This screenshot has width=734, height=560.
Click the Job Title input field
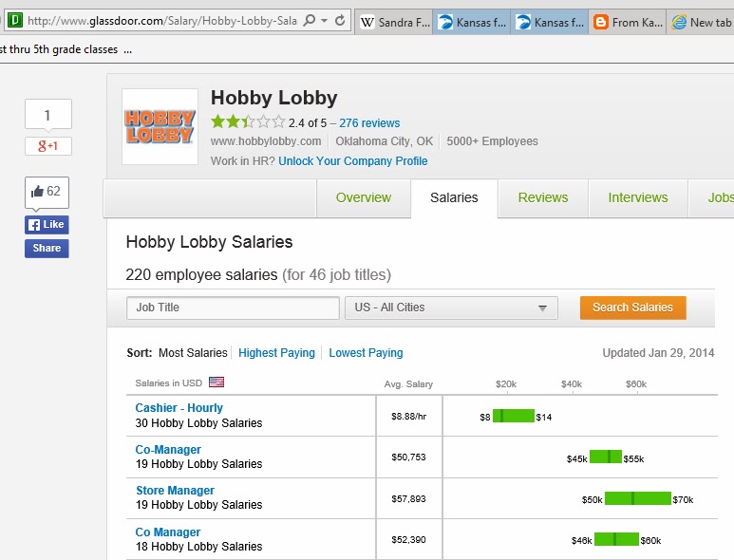click(233, 308)
